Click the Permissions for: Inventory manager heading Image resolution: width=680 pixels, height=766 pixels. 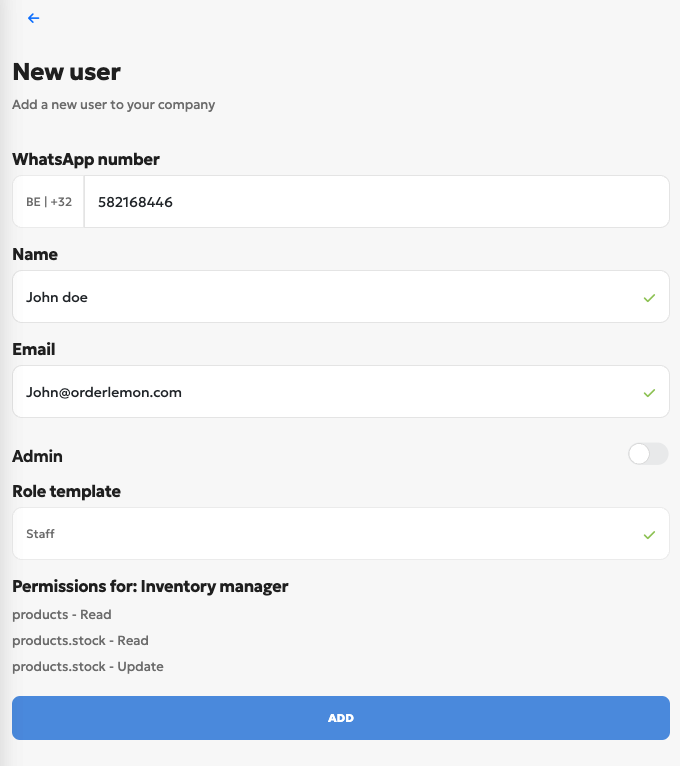[x=150, y=587]
